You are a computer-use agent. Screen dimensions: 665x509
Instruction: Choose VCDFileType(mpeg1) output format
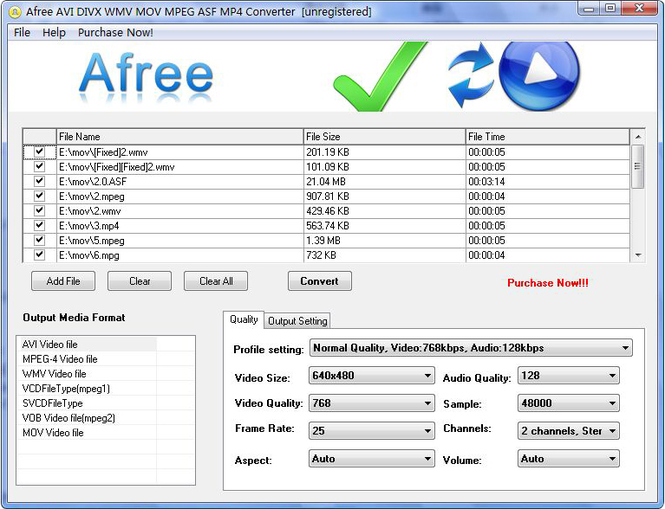[x=87, y=389]
